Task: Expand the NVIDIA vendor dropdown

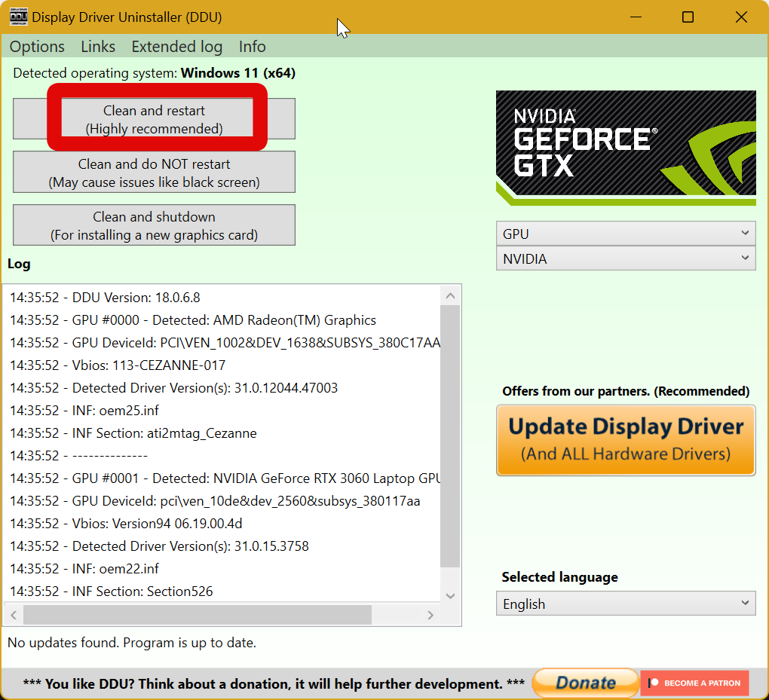Action: [625, 258]
